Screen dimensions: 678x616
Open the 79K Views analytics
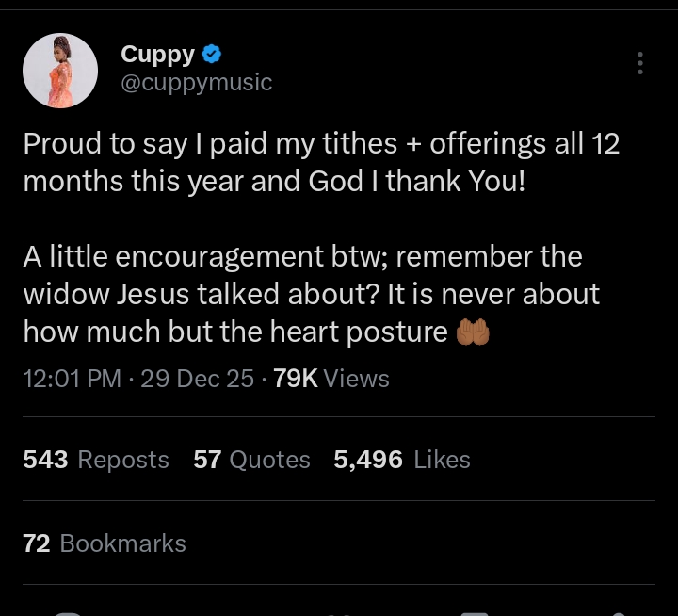331,379
